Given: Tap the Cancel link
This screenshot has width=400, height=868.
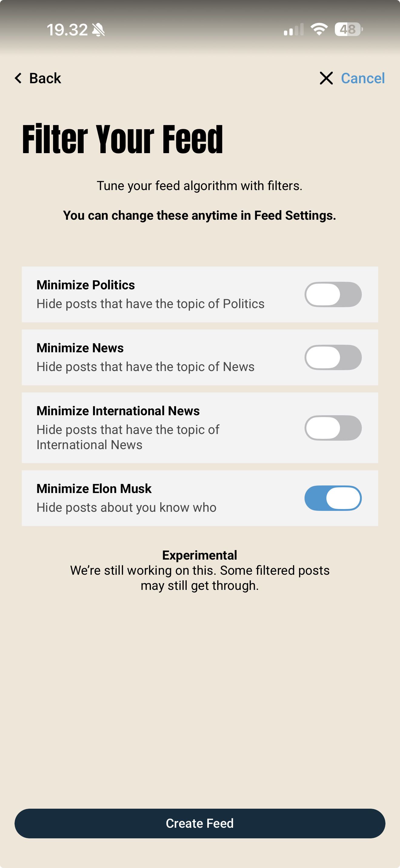Looking at the screenshot, I should (x=363, y=78).
